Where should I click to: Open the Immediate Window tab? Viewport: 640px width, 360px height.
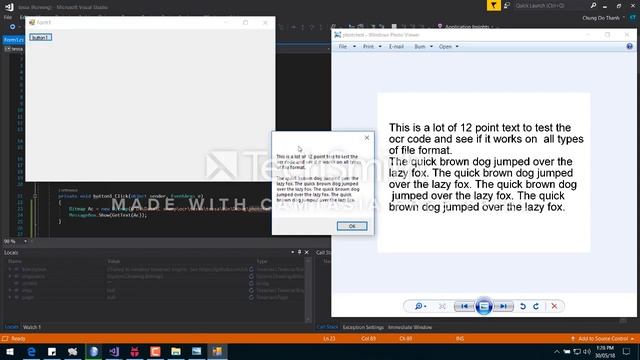(x=410, y=327)
